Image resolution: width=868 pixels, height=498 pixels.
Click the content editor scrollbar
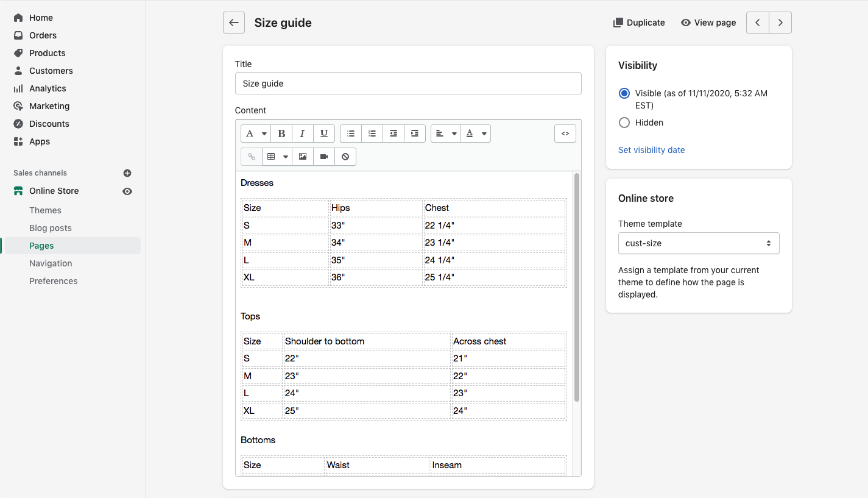(577, 287)
